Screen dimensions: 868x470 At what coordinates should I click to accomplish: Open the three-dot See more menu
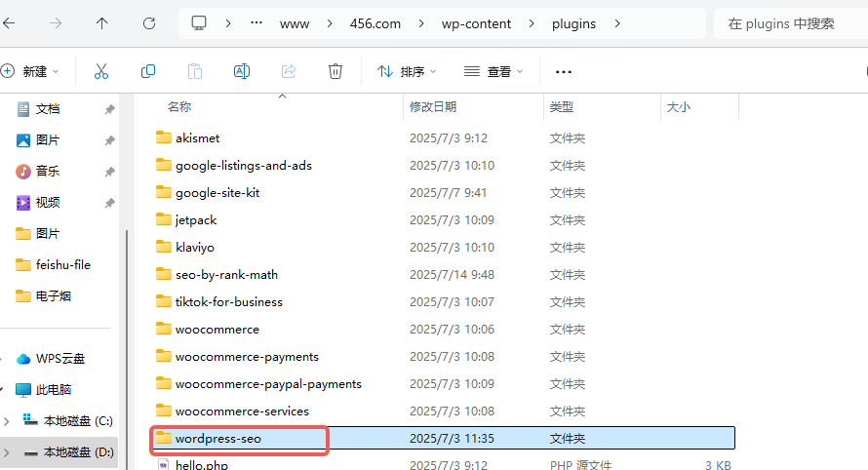click(563, 71)
